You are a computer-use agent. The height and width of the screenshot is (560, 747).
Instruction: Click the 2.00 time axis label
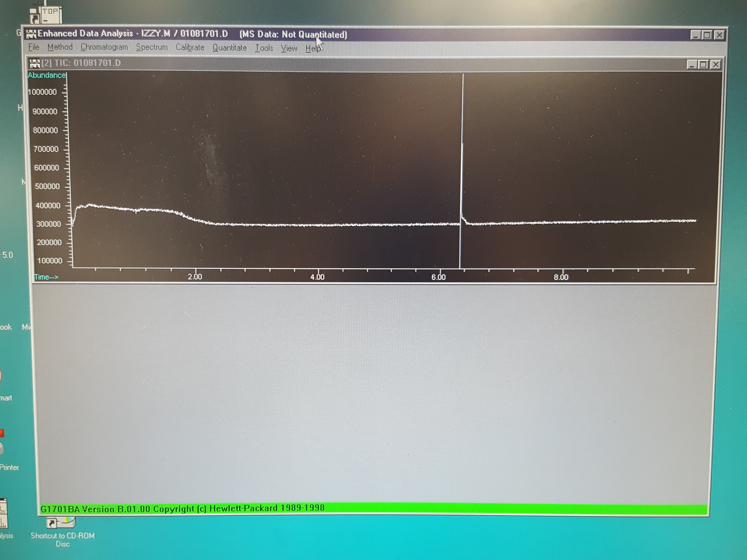point(195,277)
